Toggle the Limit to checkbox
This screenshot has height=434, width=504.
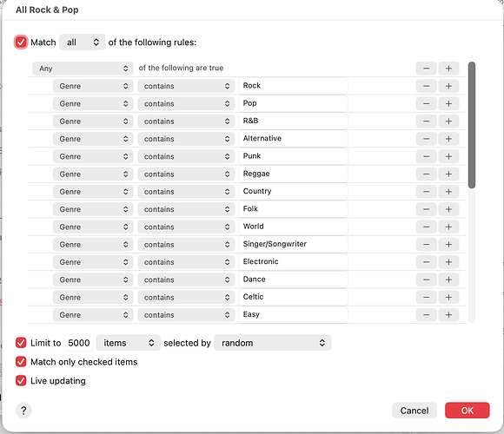pyautogui.click(x=21, y=343)
